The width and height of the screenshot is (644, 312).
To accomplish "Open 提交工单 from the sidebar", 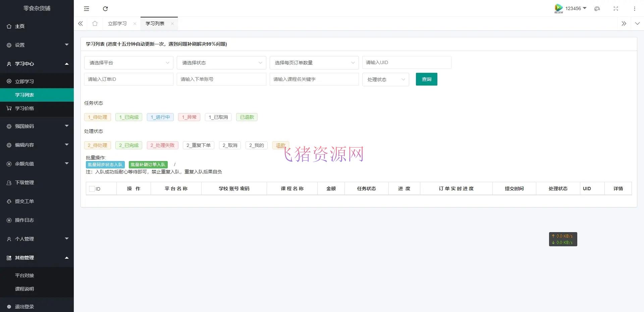I will pos(24,201).
